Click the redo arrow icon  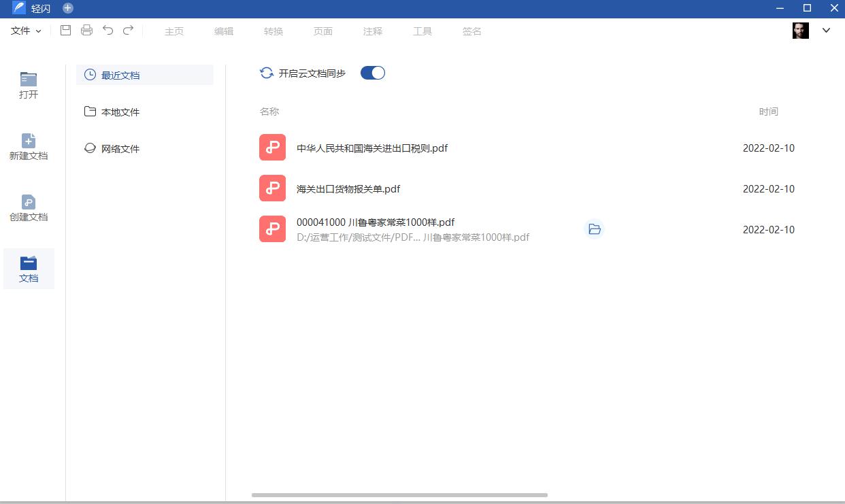pos(128,30)
